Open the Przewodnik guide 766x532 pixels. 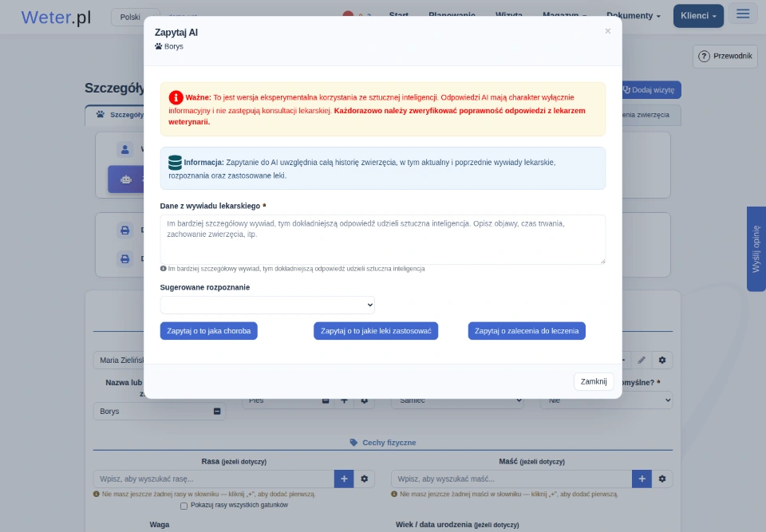click(725, 56)
